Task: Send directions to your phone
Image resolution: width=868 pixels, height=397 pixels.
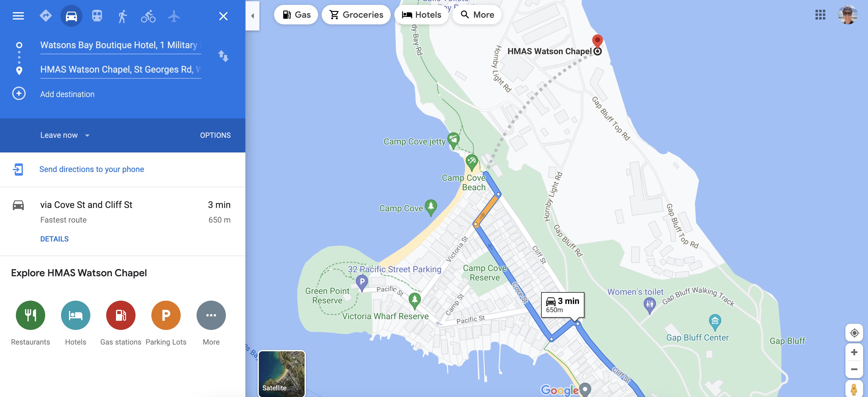Action: [91, 169]
